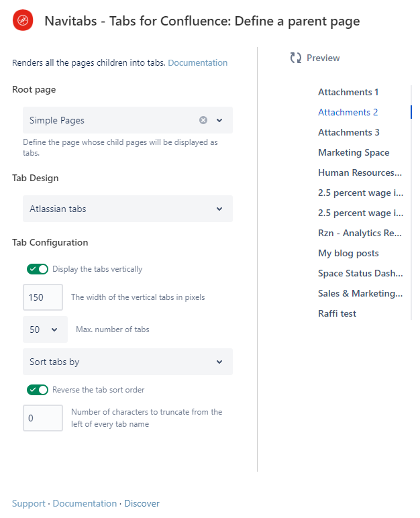Click the Support link in footer

(x=28, y=503)
